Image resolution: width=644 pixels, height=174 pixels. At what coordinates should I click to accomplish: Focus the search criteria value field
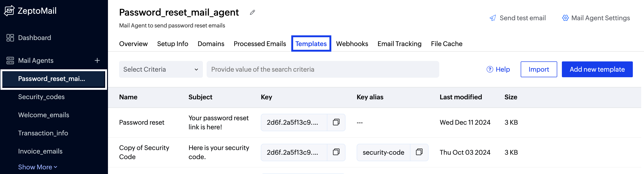coord(322,69)
